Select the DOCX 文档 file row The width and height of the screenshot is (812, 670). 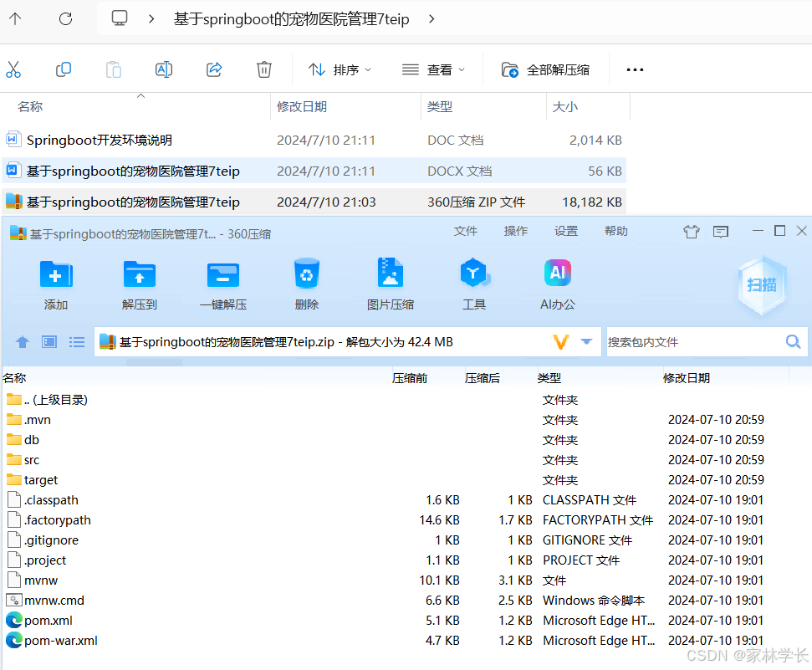pyautogui.click(x=314, y=171)
